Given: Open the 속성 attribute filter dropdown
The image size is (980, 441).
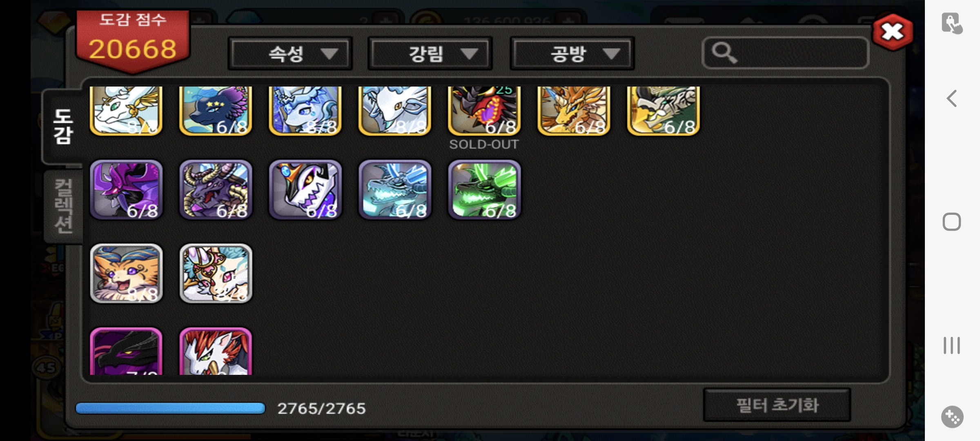Looking at the screenshot, I should click(290, 53).
